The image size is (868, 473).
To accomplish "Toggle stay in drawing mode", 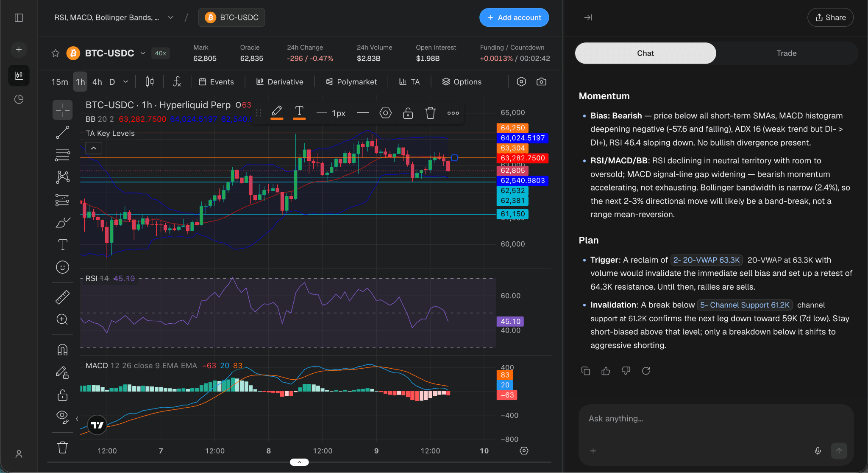I will pos(63,372).
